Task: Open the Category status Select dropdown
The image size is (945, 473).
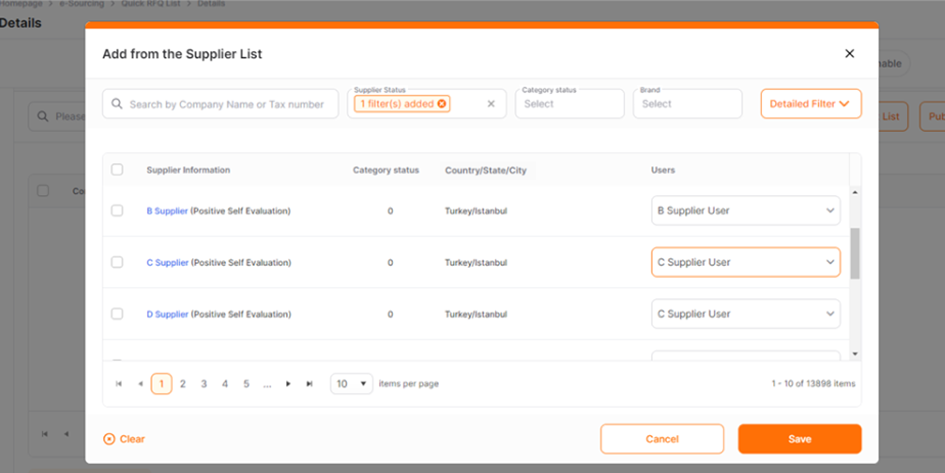Action: (x=570, y=104)
